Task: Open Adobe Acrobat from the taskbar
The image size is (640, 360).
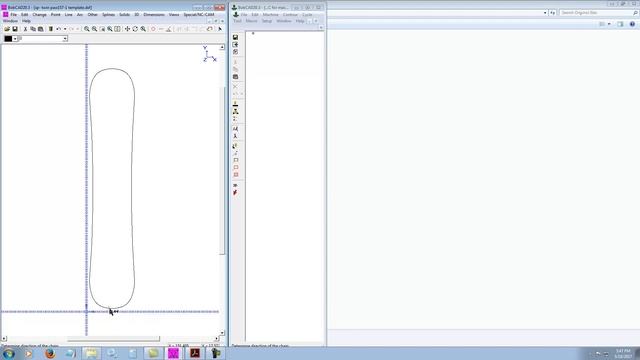Action: (x=195, y=353)
